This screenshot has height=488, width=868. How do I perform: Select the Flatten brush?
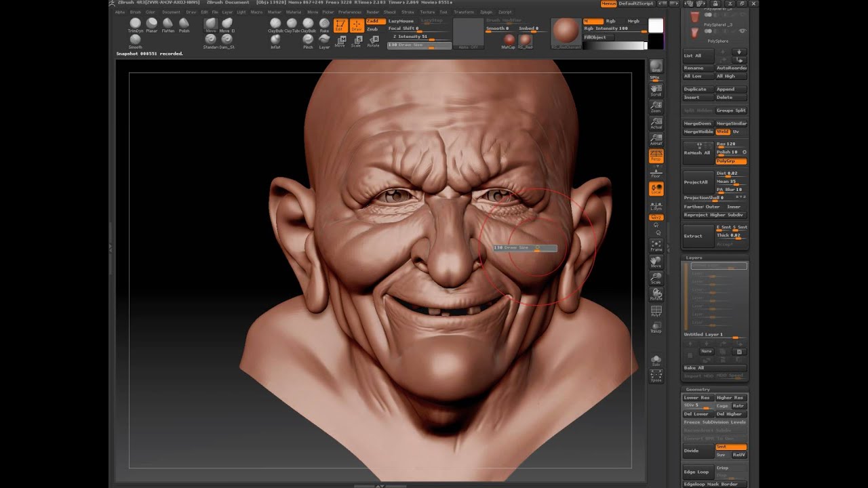pos(168,25)
